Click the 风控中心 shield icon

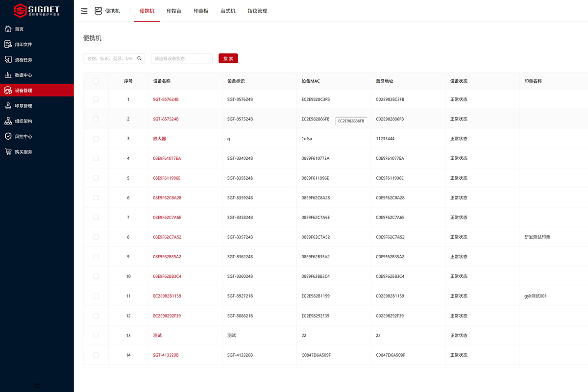click(8, 136)
